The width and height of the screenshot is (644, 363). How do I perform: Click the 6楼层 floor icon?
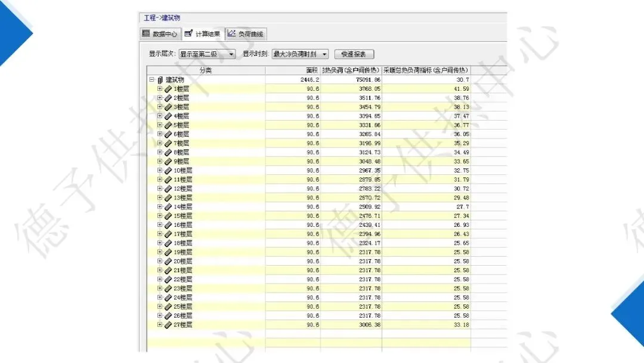[168, 134]
